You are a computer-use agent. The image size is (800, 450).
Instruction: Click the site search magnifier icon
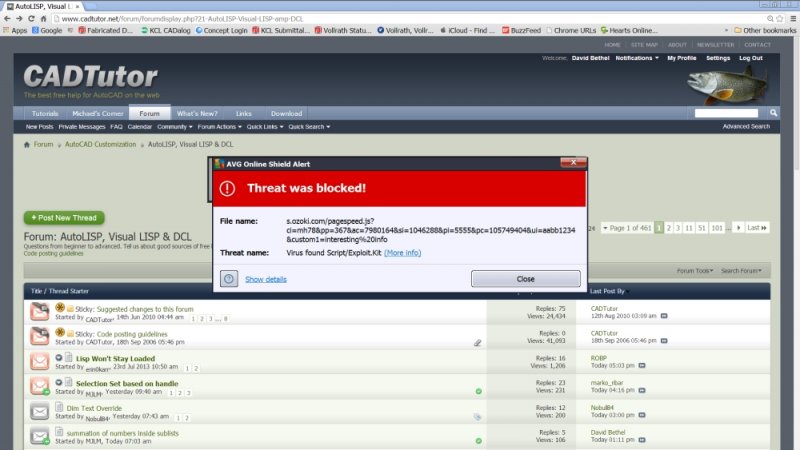773,113
